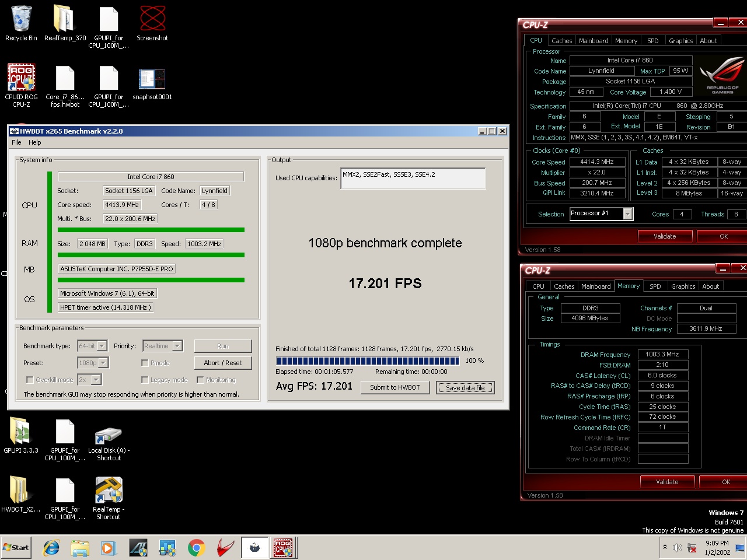Click OK in upper CPU-Z window
Screen dimensions: 747x560
(x=722, y=236)
